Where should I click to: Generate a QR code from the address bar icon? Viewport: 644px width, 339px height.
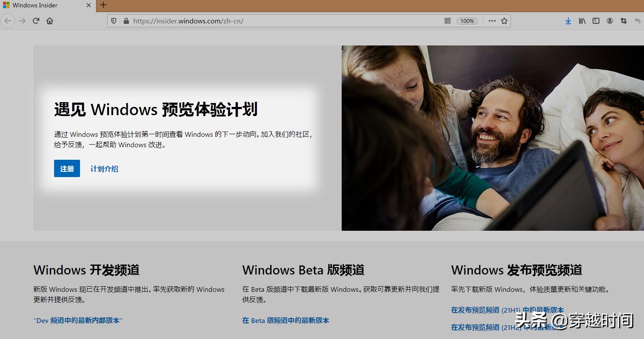coord(447,20)
